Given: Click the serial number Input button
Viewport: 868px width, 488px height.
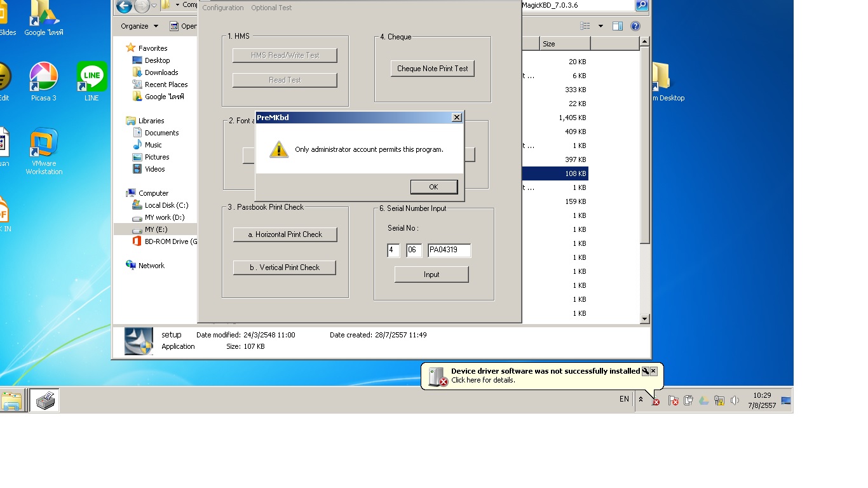Looking at the screenshot, I should [x=431, y=274].
